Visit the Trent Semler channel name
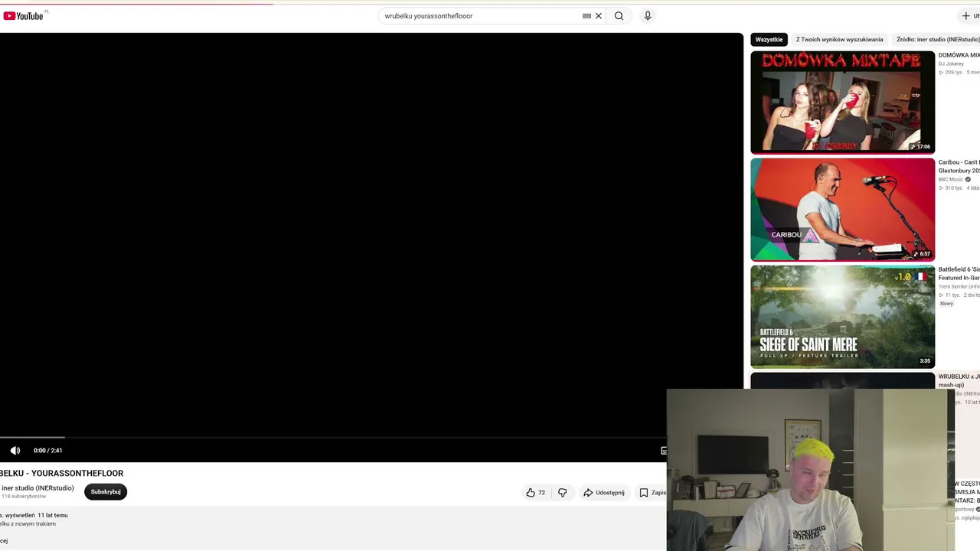 pyautogui.click(x=959, y=287)
